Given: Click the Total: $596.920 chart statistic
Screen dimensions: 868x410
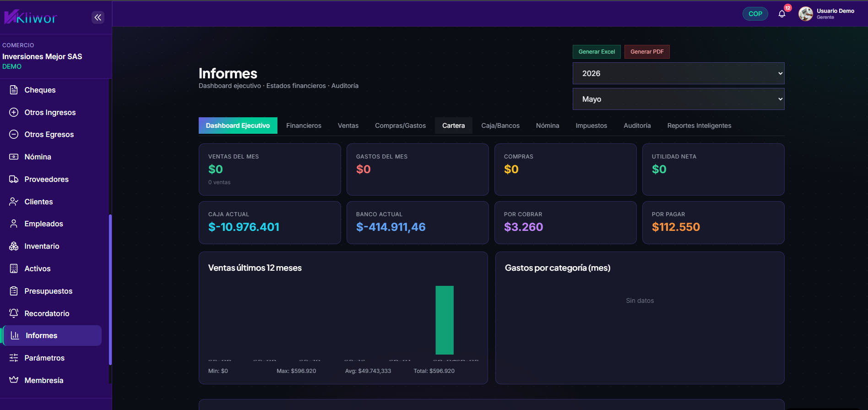Looking at the screenshot, I should click(434, 371).
